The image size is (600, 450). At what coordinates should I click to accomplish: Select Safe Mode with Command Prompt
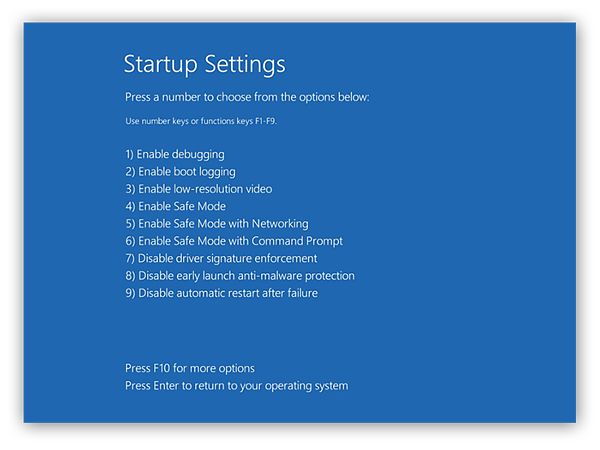click(234, 241)
